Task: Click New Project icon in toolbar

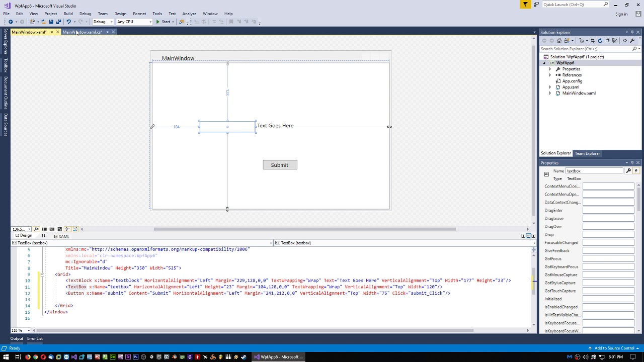Action: point(32,22)
